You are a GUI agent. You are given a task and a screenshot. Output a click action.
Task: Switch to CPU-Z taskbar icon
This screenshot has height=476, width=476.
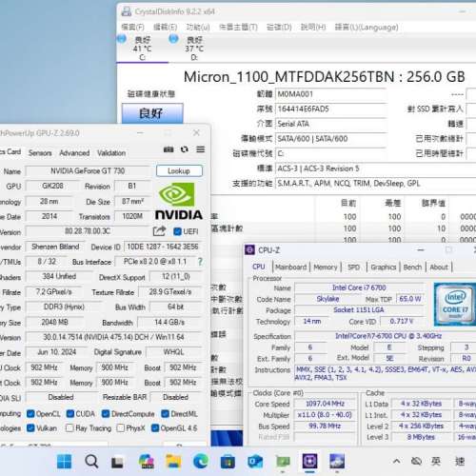(309, 462)
